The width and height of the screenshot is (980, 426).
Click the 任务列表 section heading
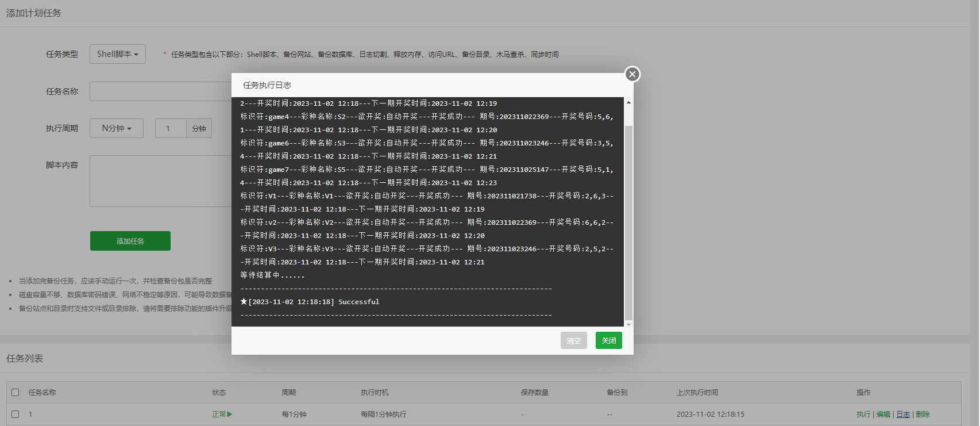pos(25,358)
